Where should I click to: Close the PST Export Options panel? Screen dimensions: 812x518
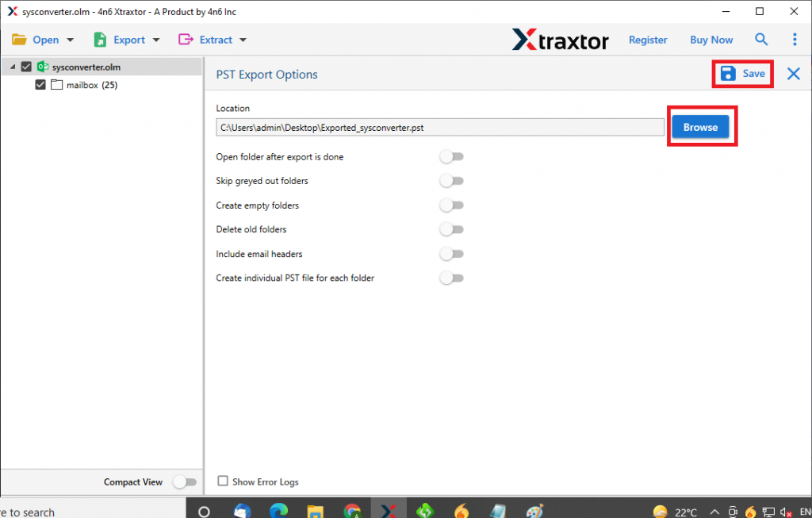click(793, 74)
